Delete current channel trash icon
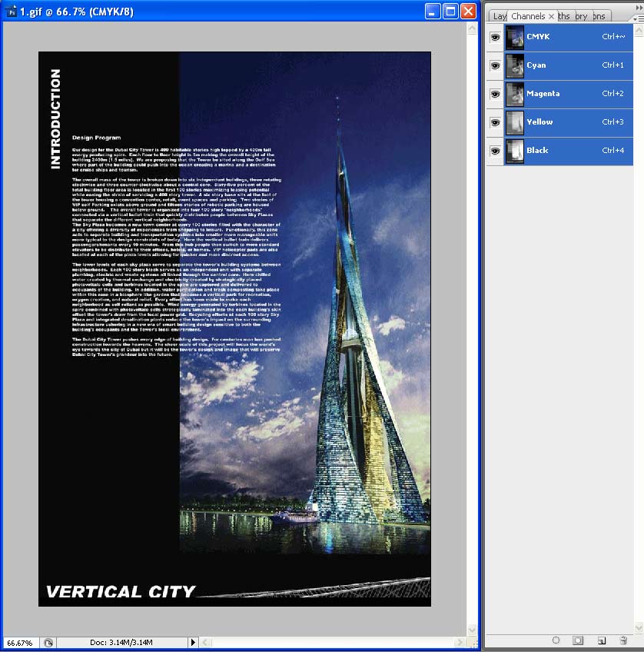Image resolution: width=644 pixels, height=652 pixels. coord(623,640)
